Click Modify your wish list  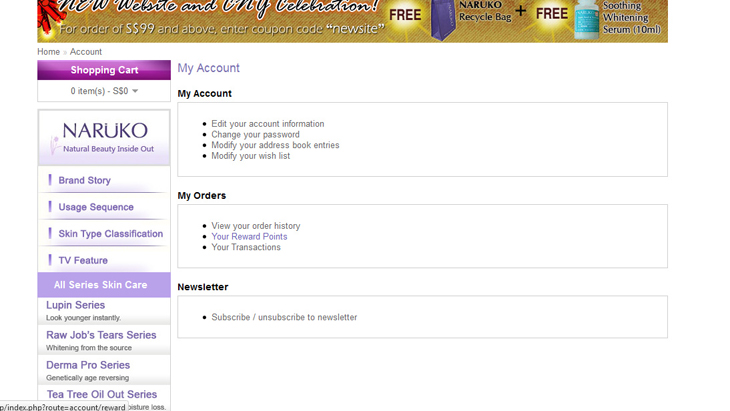click(x=250, y=156)
